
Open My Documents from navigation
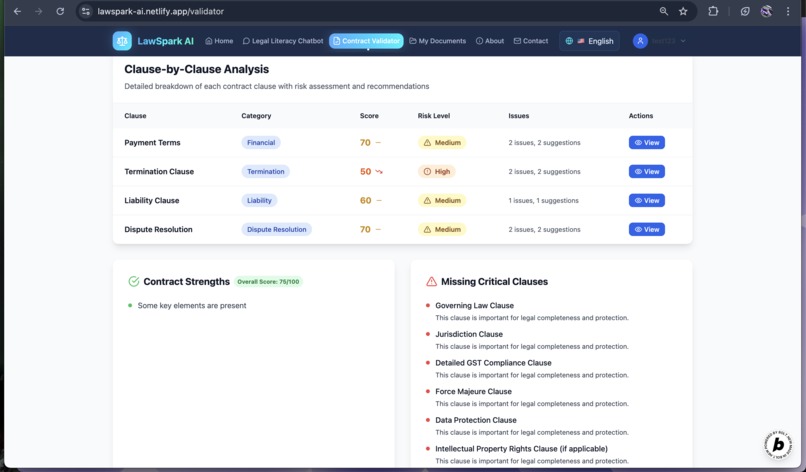click(437, 41)
